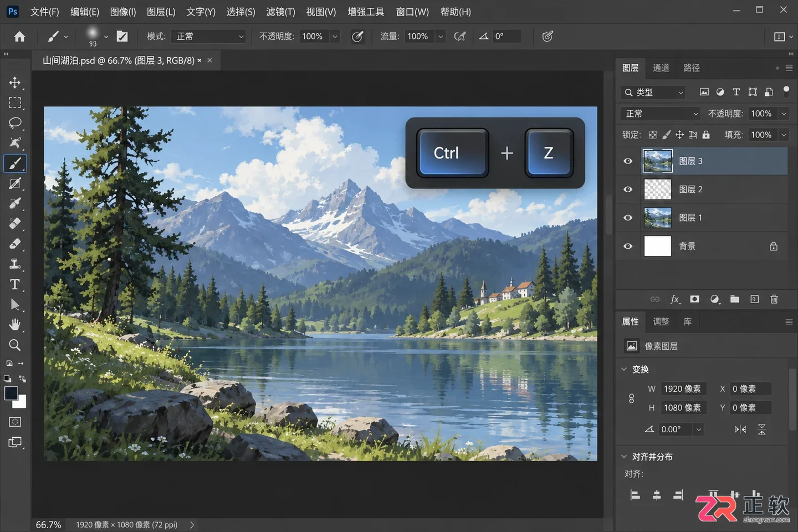Select the 图层 1 thumbnail
The height and width of the screenshot is (532, 798).
tap(658, 218)
